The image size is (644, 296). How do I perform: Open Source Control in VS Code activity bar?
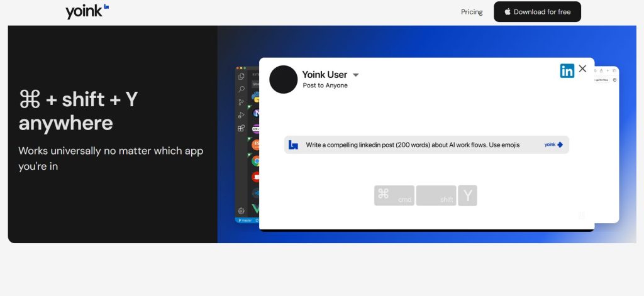pyautogui.click(x=241, y=102)
